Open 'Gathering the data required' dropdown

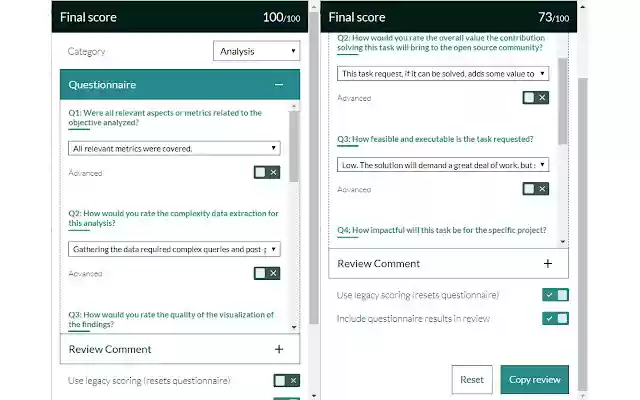tap(174, 249)
